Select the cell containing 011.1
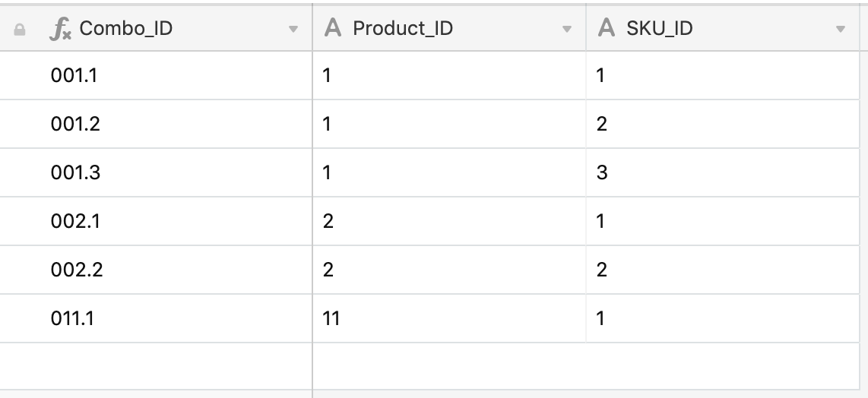Screen dimensions: 868x398 click(x=156, y=319)
